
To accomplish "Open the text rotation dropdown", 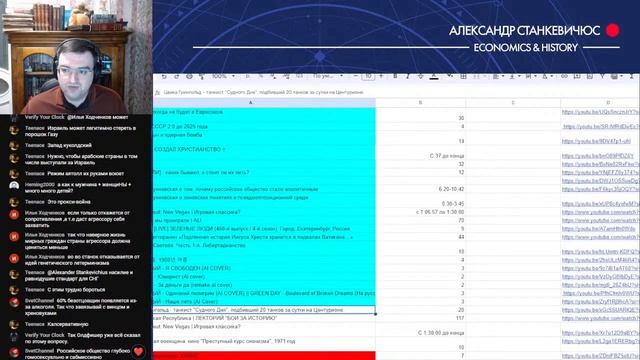I will [547, 76].
